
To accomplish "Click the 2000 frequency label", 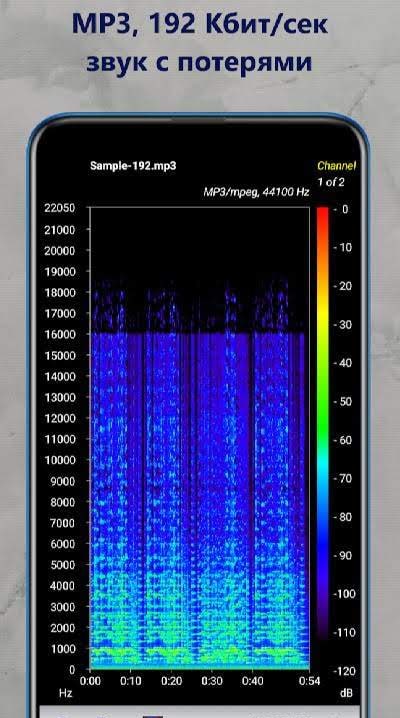I will 62,628.
